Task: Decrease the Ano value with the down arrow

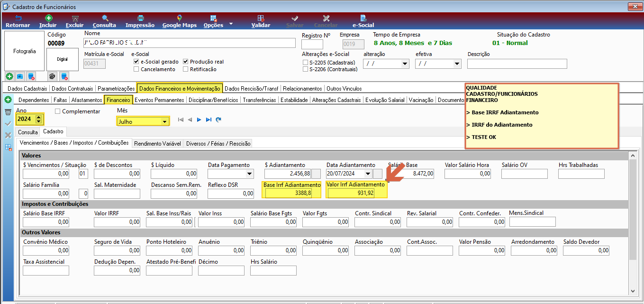Action: click(x=39, y=121)
